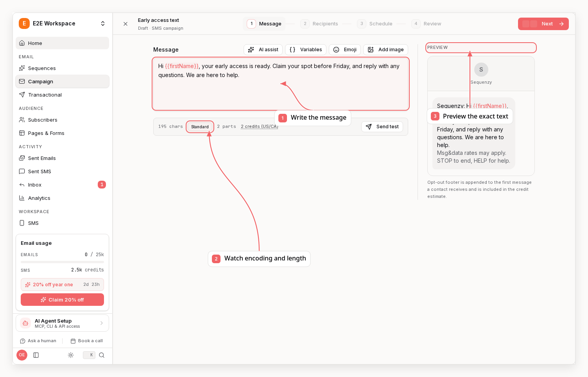Click Book a call link

pyautogui.click(x=87, y=341)
